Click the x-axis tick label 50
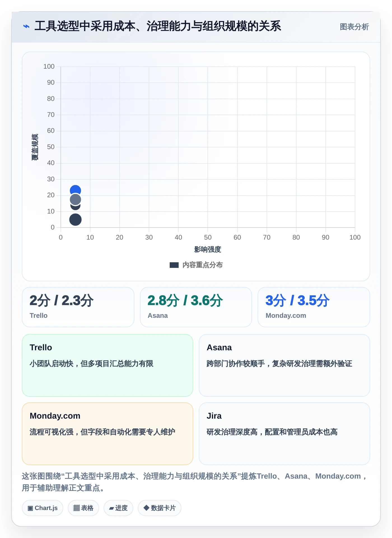 (x=208, y=238)
